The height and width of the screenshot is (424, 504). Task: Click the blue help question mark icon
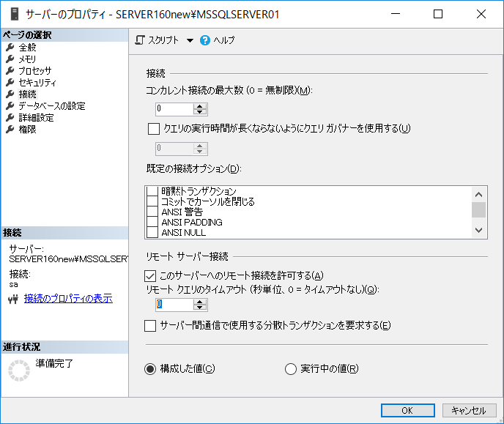205,40
